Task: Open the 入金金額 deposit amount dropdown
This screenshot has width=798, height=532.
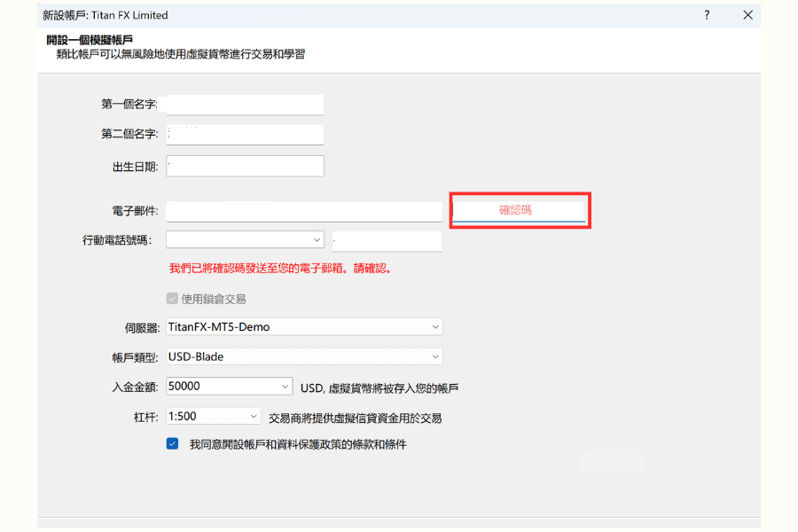Action: pyautogui.click(x=285, y=386)
